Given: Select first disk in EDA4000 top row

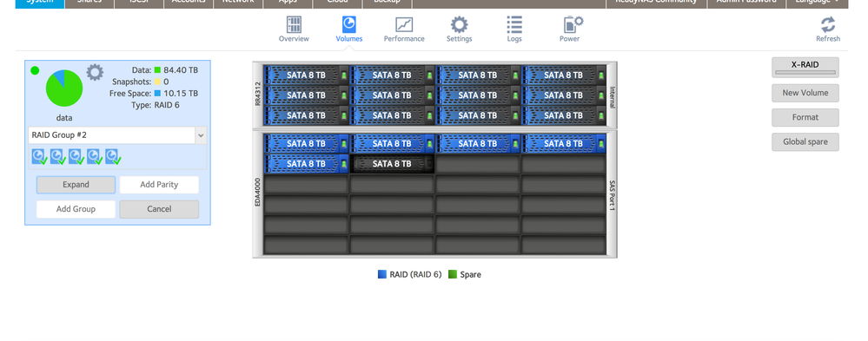Looking at the screenshot, I should pos(306,144).
